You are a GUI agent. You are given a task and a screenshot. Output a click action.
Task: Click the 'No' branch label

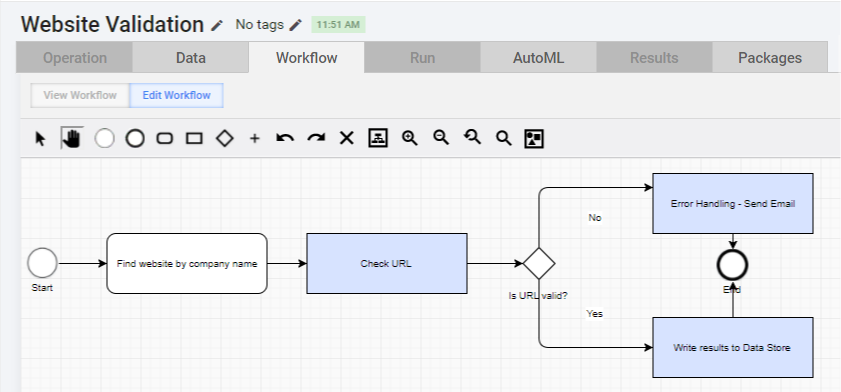595,218
